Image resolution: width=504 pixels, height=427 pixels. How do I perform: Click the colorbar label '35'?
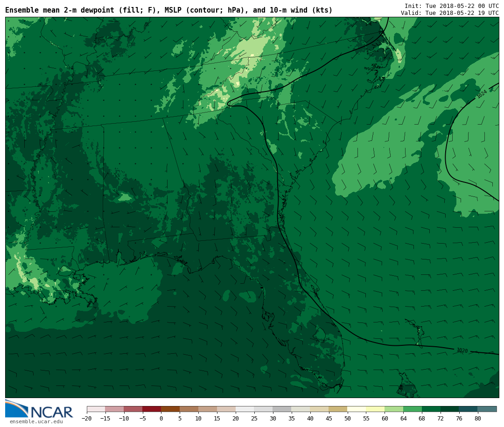[x=292, y=418]
